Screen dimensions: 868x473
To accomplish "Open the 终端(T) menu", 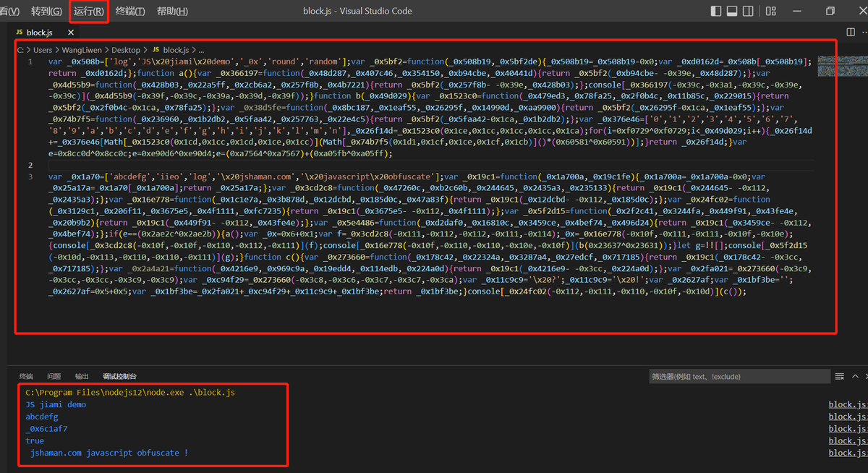I will (130, 11).
